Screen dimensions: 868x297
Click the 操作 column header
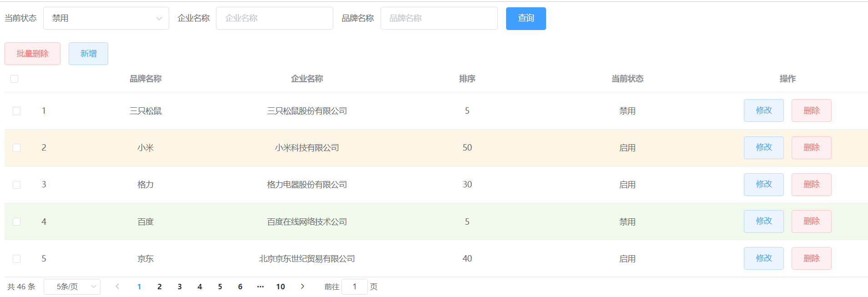pyautogui.click(x=788, y=79)
